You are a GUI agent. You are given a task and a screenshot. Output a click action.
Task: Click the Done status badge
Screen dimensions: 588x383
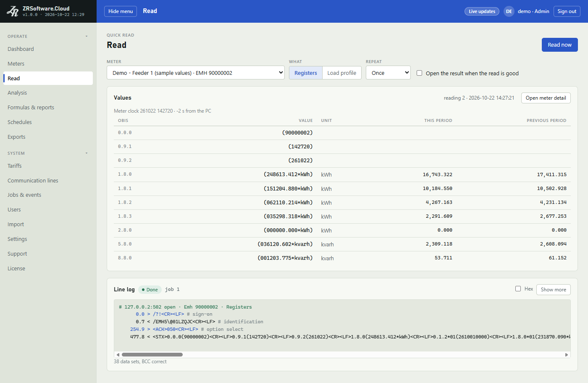(x=150, y=290)
